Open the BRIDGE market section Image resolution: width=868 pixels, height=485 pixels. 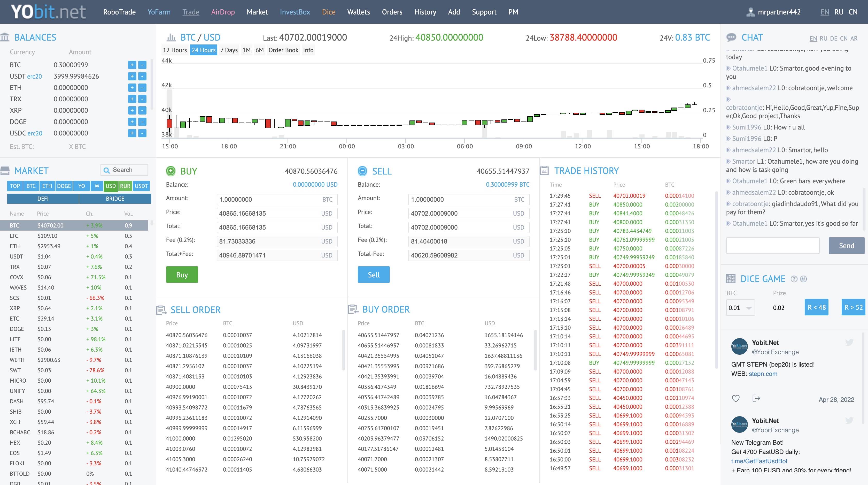(x=115, y=199)
